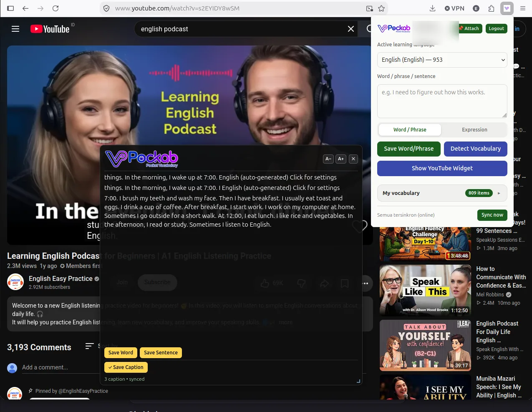Click the Detect Vocabulary button
This screenshot has width=532, height=412.
coord(476,149)
